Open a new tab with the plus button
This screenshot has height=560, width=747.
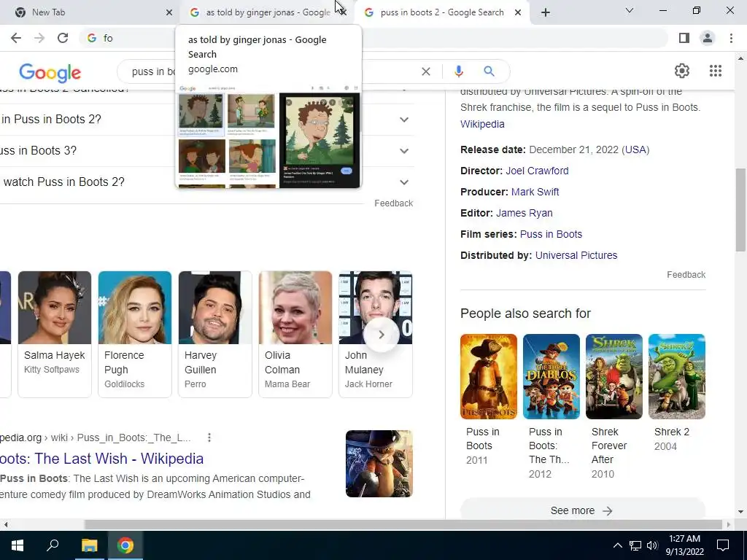pyautogui.click(x=546, y=12)
